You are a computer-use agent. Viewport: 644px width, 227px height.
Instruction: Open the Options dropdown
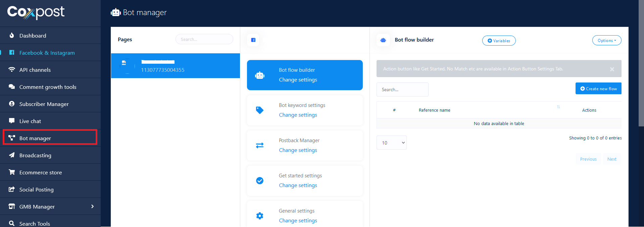coord(606,41)
